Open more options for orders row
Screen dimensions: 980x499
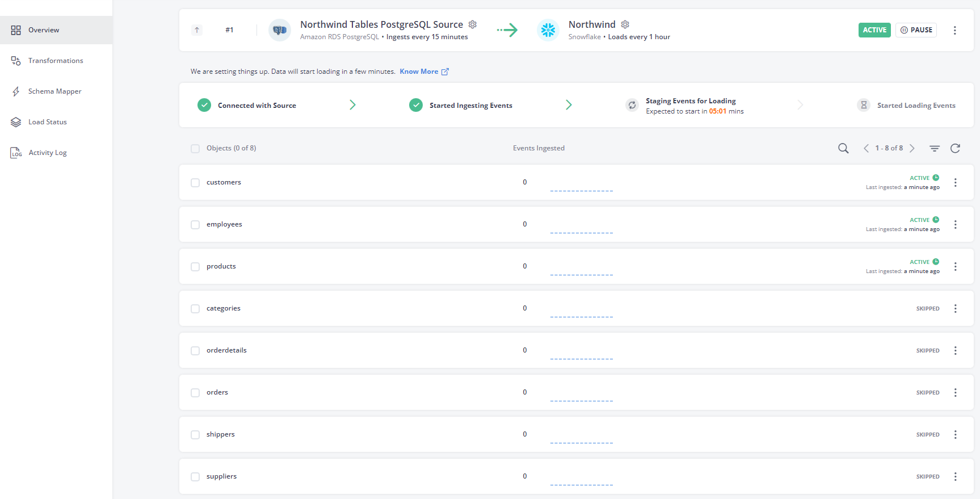point(955,392)
